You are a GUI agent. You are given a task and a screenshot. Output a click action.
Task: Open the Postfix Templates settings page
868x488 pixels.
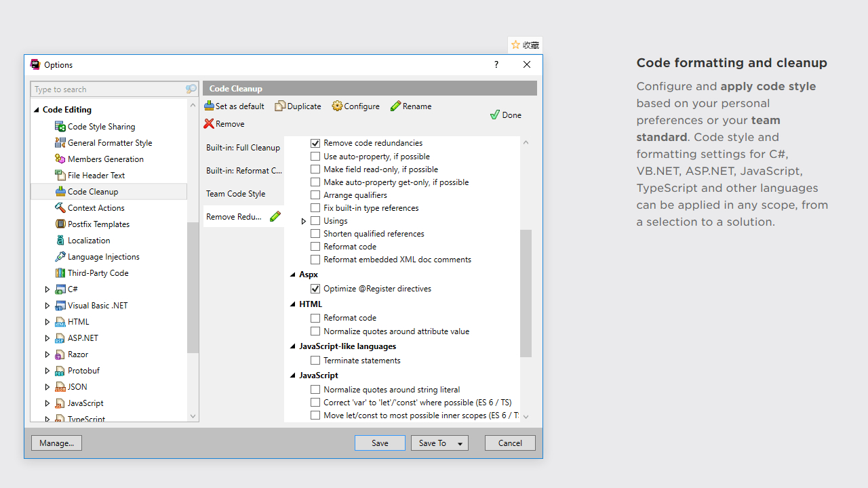[98, 224]
